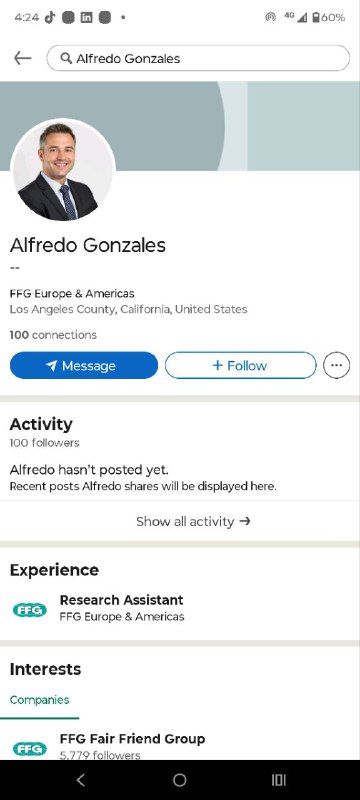Viewport: 360px width, 800px height.
Task: Tap the back arrow beside search bar
Action: pyautogui.click(x=22, y=59)
